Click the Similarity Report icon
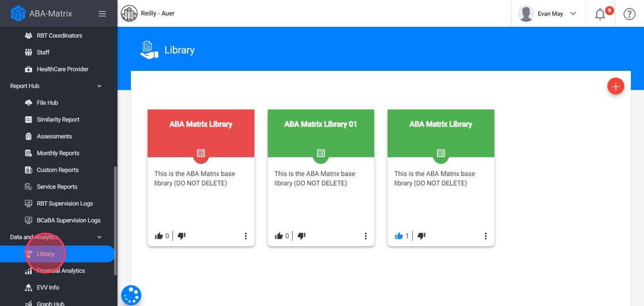This screenshot has height=306, width=644. (28, 120)
